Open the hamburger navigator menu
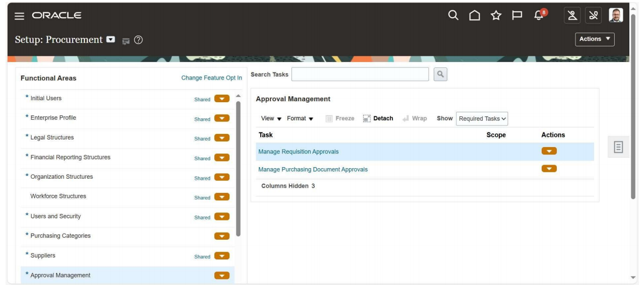The height and width of the screenshot is (285, 644). click(19, 16)
